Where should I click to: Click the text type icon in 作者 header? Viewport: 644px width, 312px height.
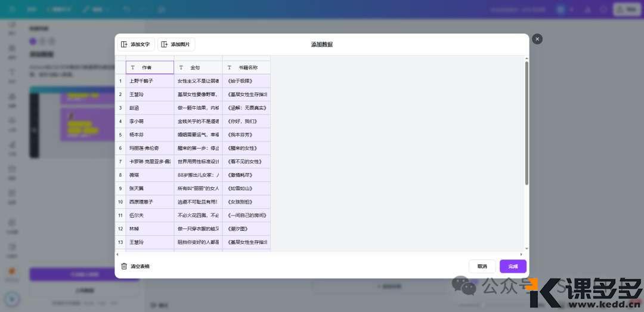coord(132,67)
